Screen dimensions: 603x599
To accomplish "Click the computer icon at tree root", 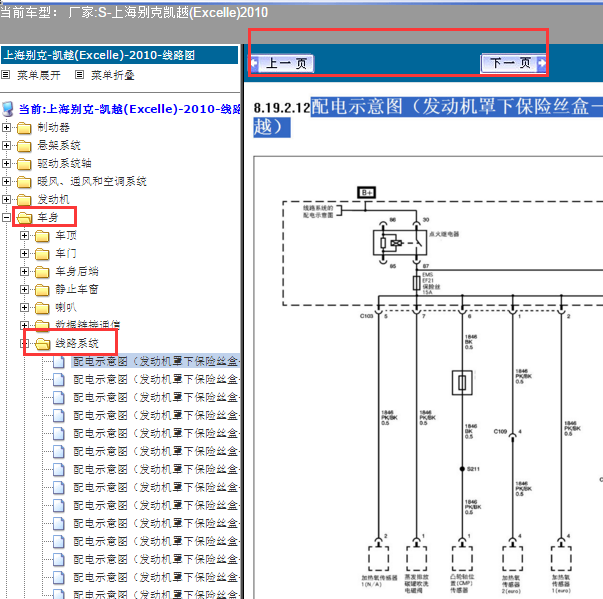I will (8, 108).
